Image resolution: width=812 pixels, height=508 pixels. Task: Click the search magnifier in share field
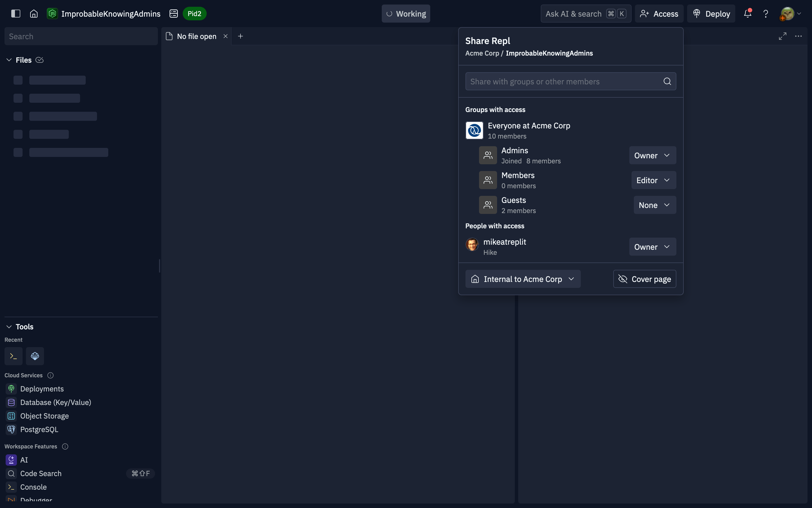(x=667, y=81)
